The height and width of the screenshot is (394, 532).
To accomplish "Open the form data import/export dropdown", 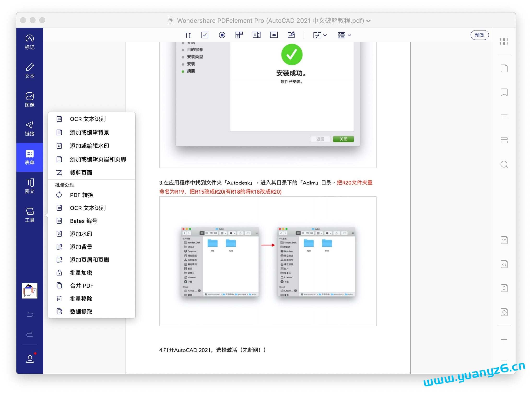I will click(320, 35).
